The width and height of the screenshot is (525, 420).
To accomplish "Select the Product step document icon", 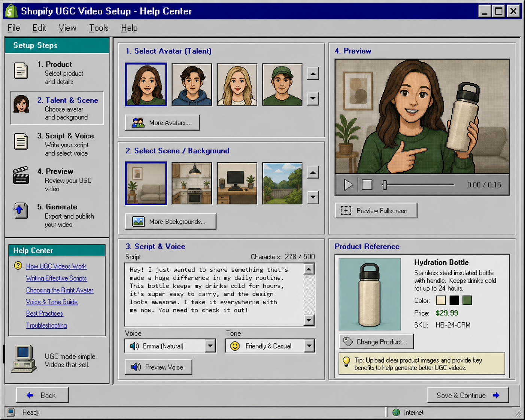I will click(21, 70).
